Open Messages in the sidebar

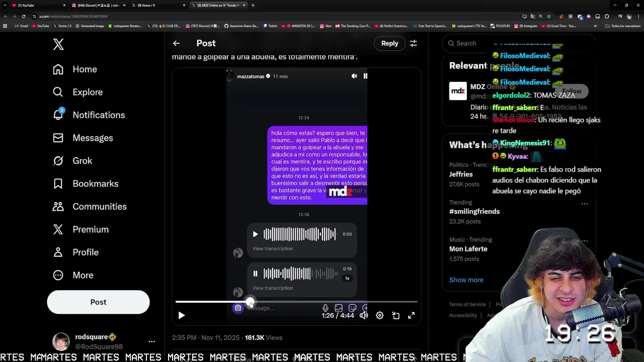[83, 138]
